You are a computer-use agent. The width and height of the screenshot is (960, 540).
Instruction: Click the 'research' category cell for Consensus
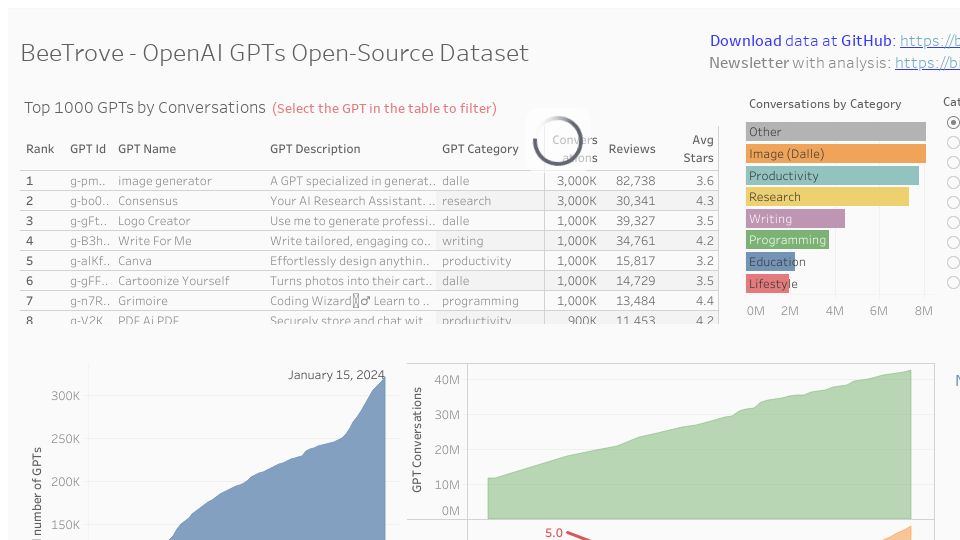click(467, 201)
